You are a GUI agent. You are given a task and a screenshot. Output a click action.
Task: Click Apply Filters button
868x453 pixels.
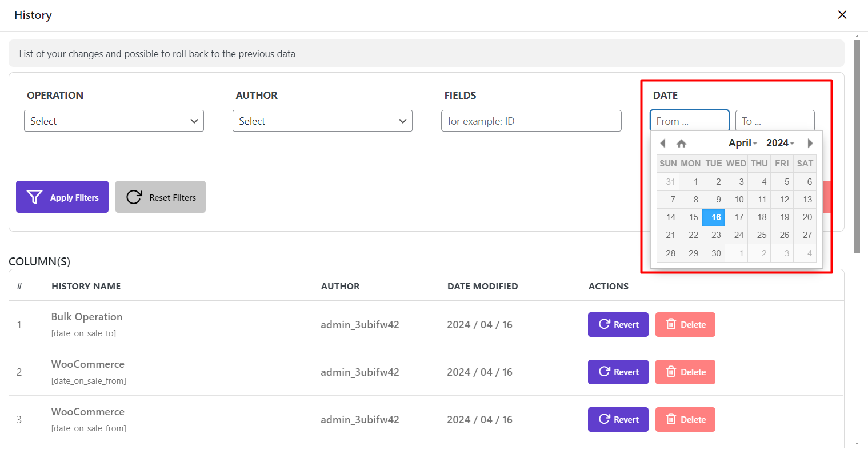62,197
